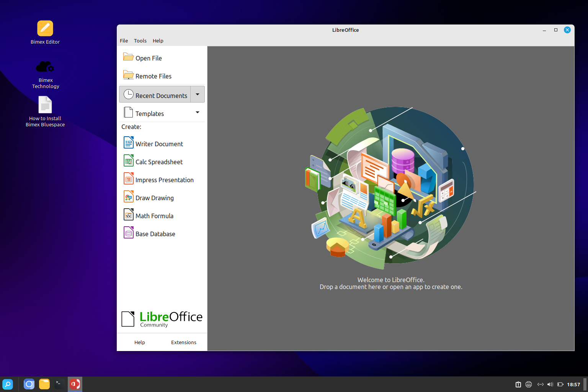Create a new Math Formula via label
The height and width of the screenshot is (392, 588).
154,216
